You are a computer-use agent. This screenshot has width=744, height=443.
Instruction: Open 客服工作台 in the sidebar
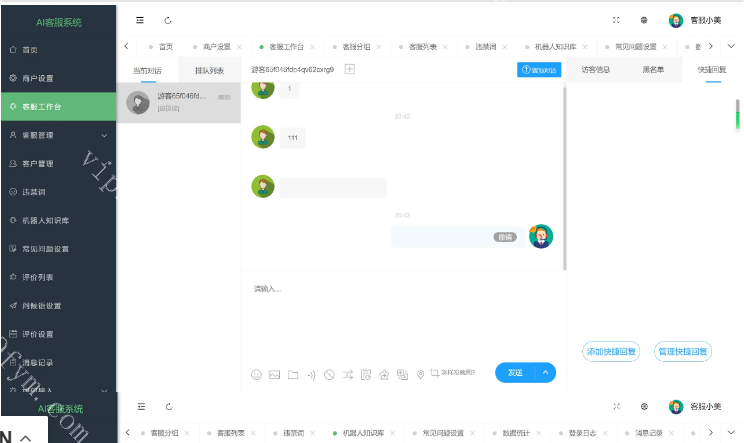point(58,107)
